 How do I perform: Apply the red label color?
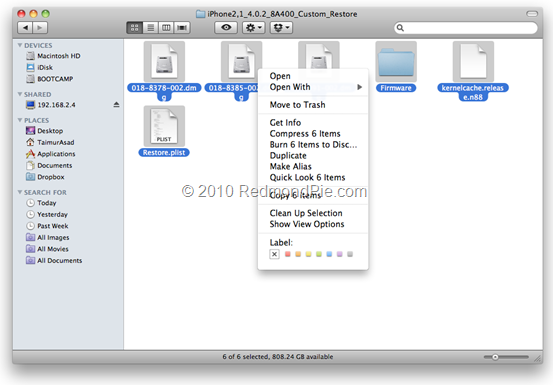[x=288, y=254]
